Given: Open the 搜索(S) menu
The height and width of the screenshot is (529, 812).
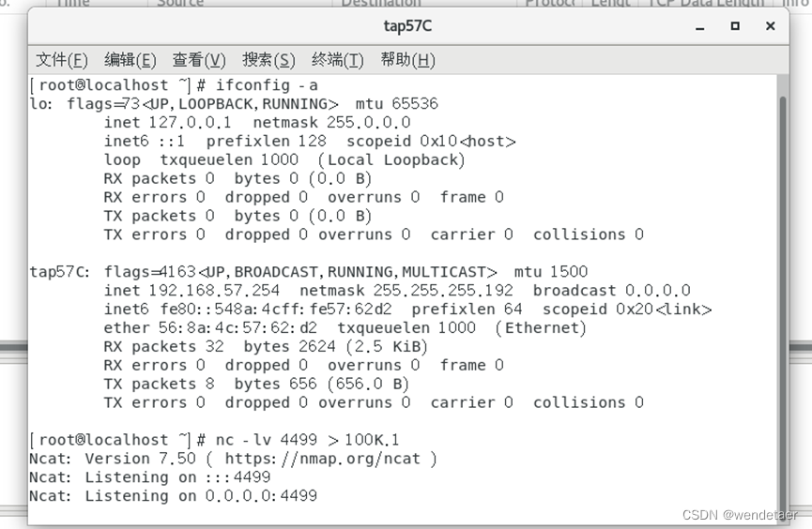Looking at the screenshot, I should point(268,60).
